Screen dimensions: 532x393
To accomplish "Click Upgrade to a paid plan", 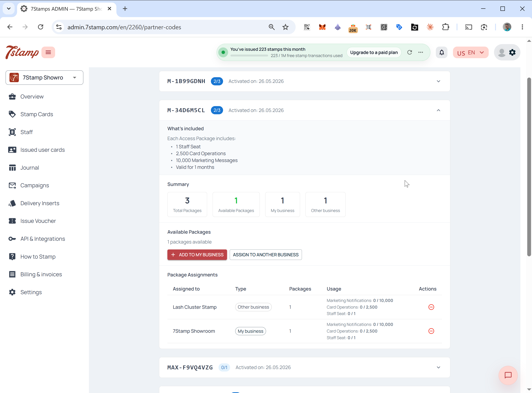I will [x=374, y=52].
